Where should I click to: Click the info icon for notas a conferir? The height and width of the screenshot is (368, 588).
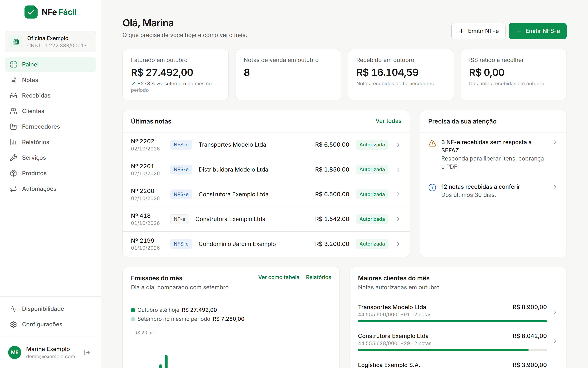point(432,188)
